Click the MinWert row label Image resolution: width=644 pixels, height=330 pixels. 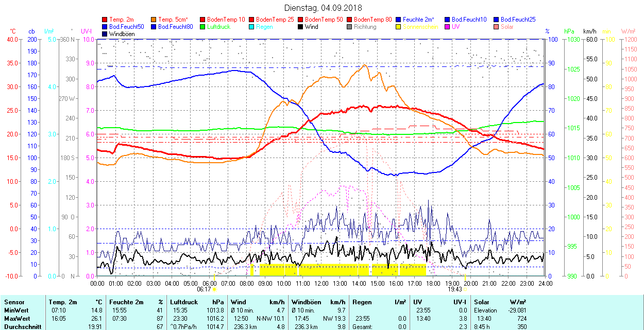point(16,310)
